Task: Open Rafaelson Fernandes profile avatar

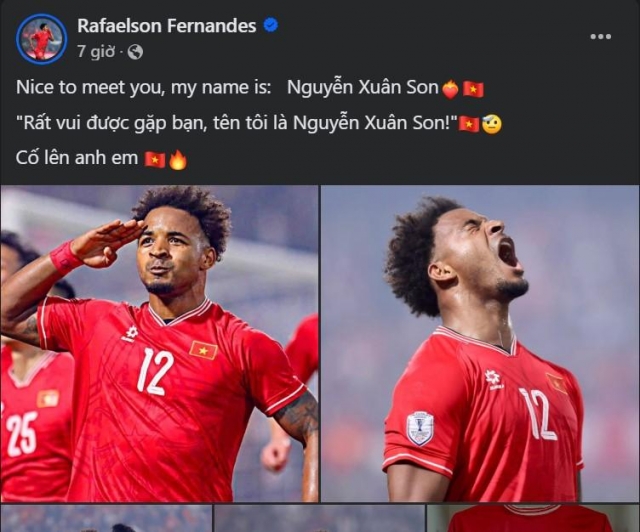Action: tap(41, 38)
